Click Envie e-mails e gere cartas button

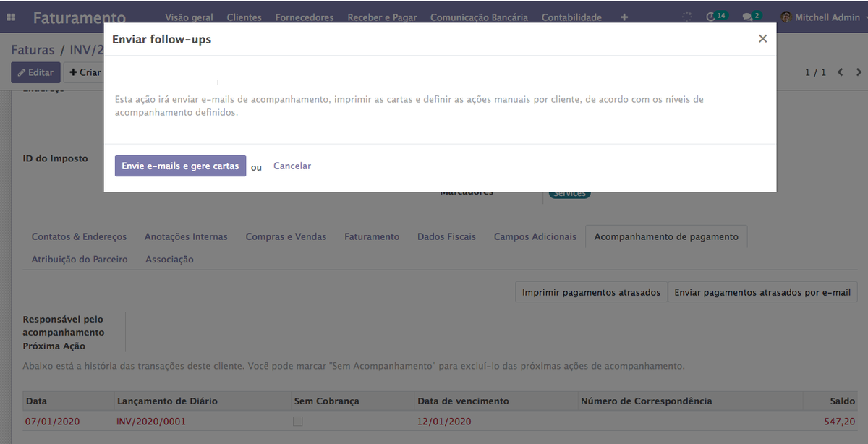pyautogui.click(x=180, y=166)
